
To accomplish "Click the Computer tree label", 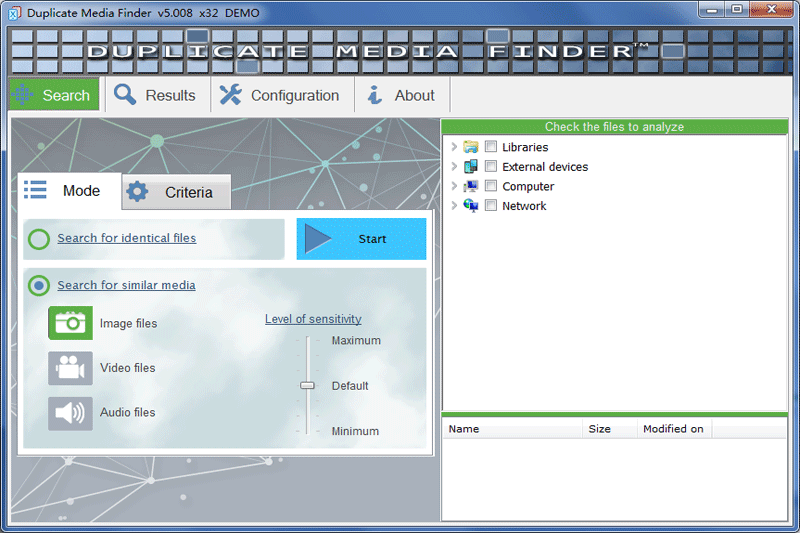I will (x=528, y=187).
